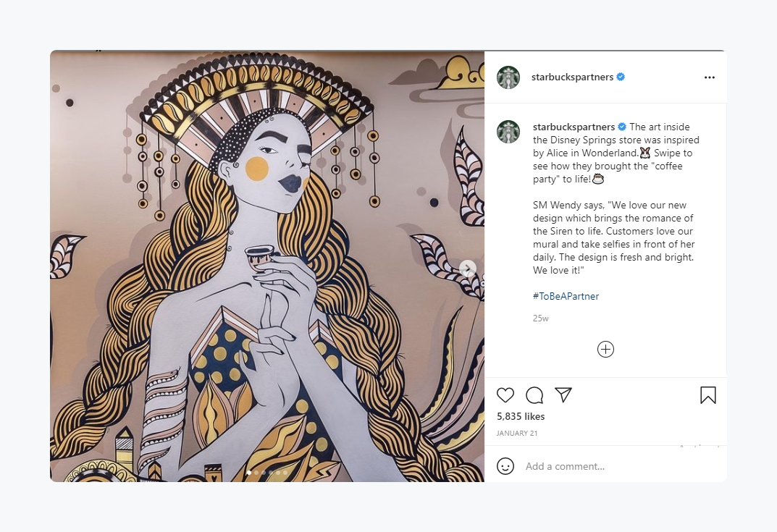Open the #ToBeAPartner hashtag link
The width and height of the screenshot is (777, 532).
[x=566, y=296]
